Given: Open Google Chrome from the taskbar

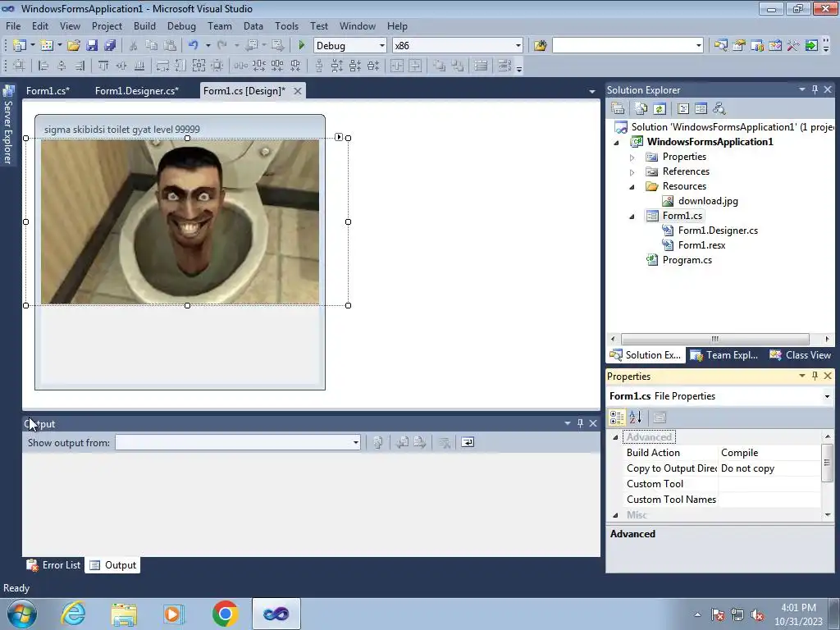Looking at the screenshot, I should click(225, 614).
